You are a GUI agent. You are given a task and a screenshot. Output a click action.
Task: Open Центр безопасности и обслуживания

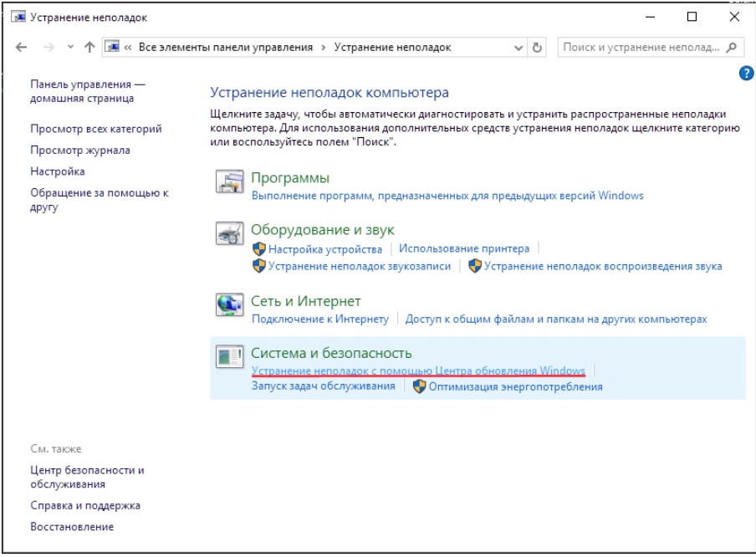click(x=87, y=477)
